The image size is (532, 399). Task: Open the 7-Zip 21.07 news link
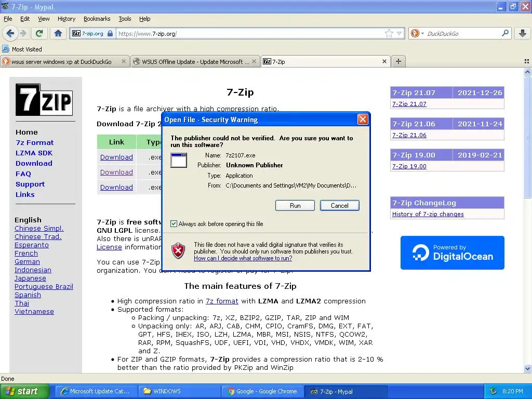click(409, 104)
